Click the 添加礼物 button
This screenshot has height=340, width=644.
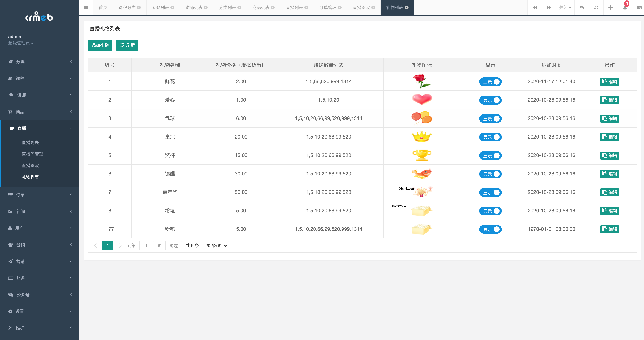(x=100, y=45)
